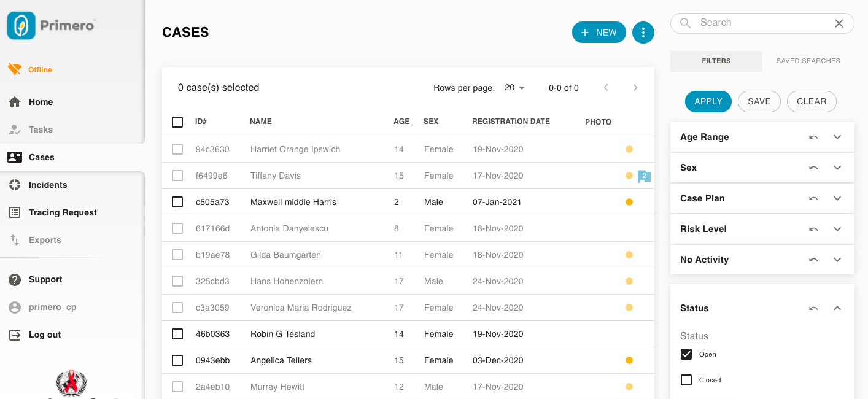
Task: Expand the Sex filter panel
Action: pos(837,168)
